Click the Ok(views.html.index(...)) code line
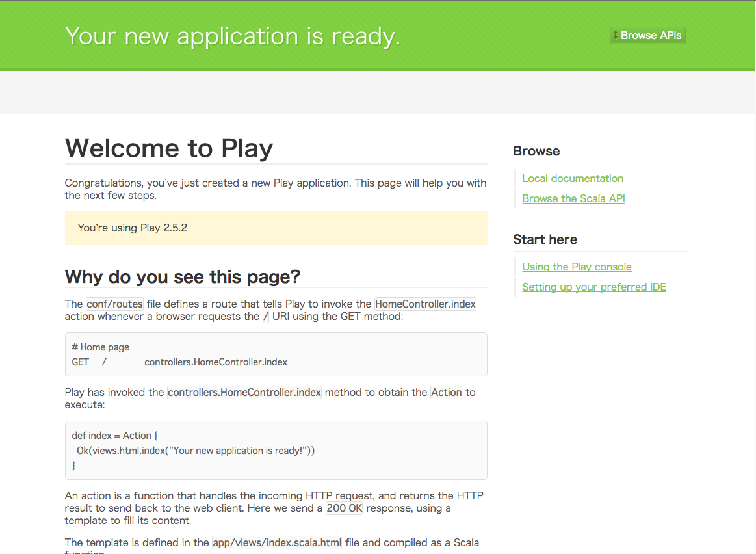Viewport: 756px width, 554px height. 196,451
